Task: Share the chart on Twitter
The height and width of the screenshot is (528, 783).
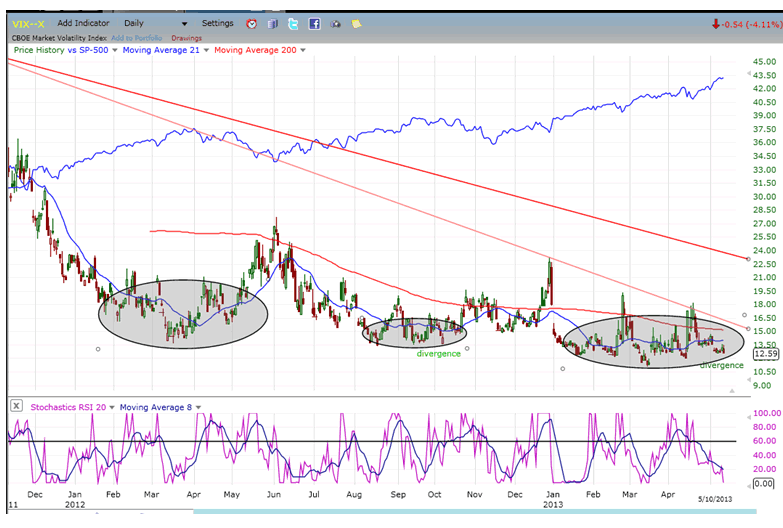Action: (x=293, y=23)
